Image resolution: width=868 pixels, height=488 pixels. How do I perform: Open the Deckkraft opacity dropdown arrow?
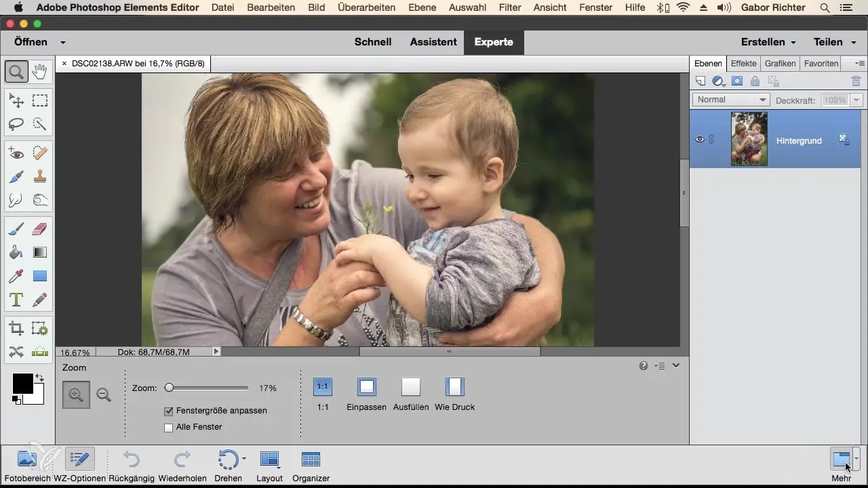click(856, 100)
